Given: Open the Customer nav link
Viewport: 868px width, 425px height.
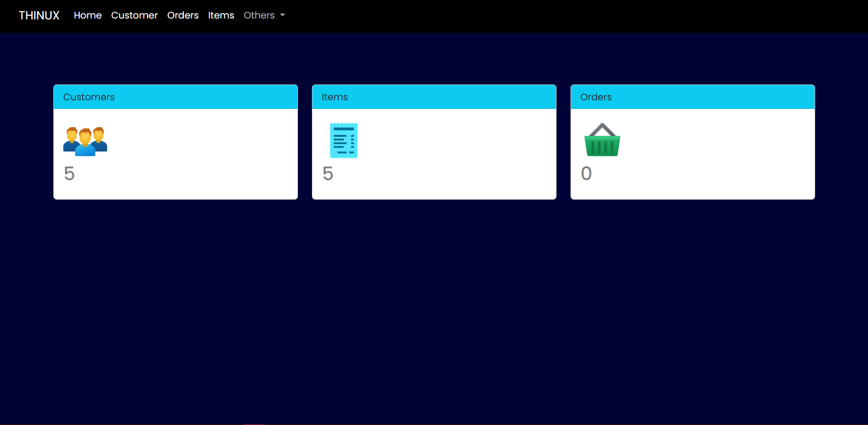Looking at the screenshot, I should [x=134, y=15].
